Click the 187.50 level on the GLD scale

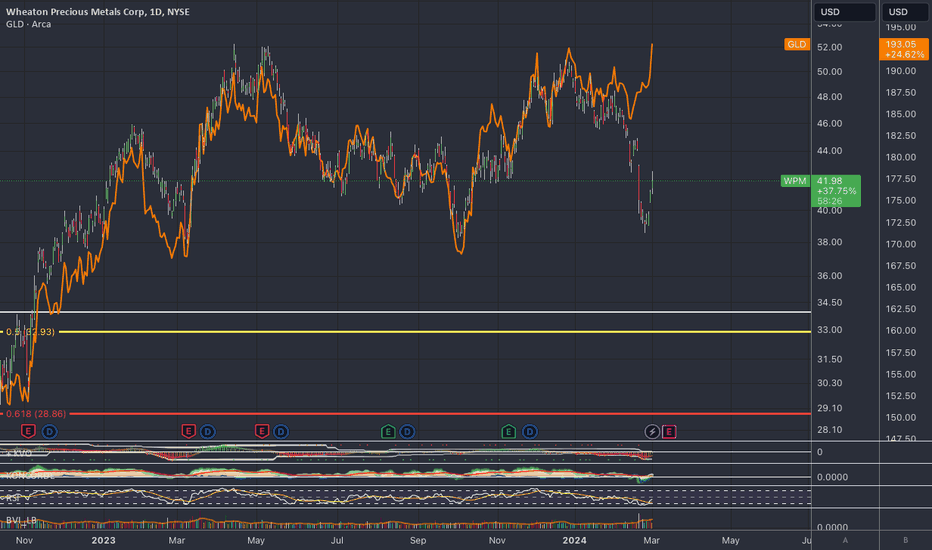coord(900,93)
